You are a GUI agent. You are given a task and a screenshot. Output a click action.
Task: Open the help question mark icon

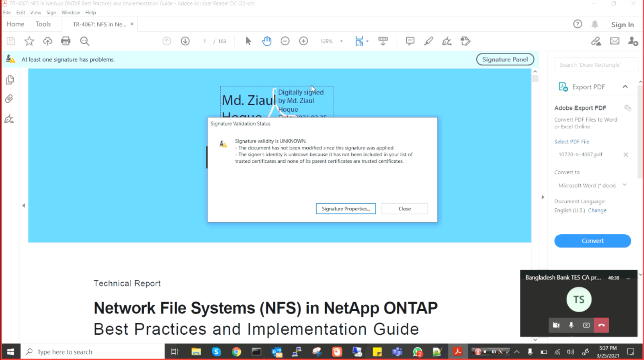pos(578,24)
